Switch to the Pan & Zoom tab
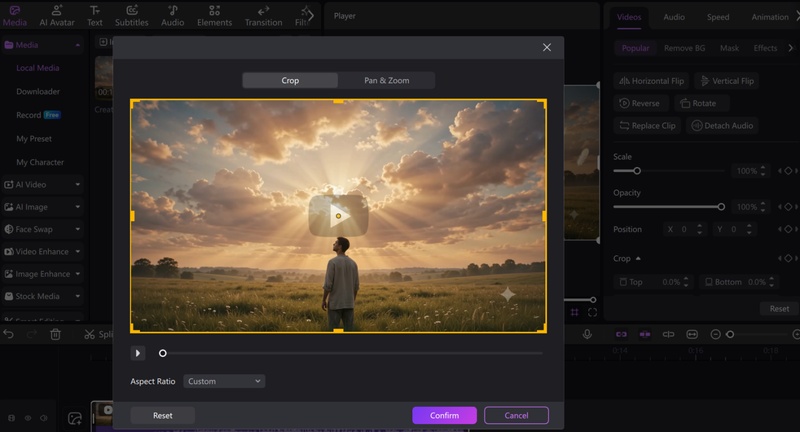This screenshot has height=432, width=800. click(x=387, y=81)
